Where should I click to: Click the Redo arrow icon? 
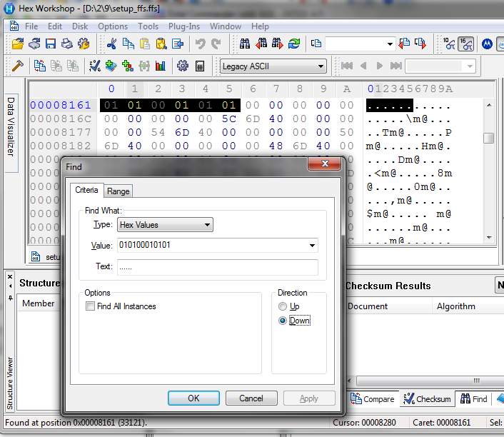[x=216, y=44]
